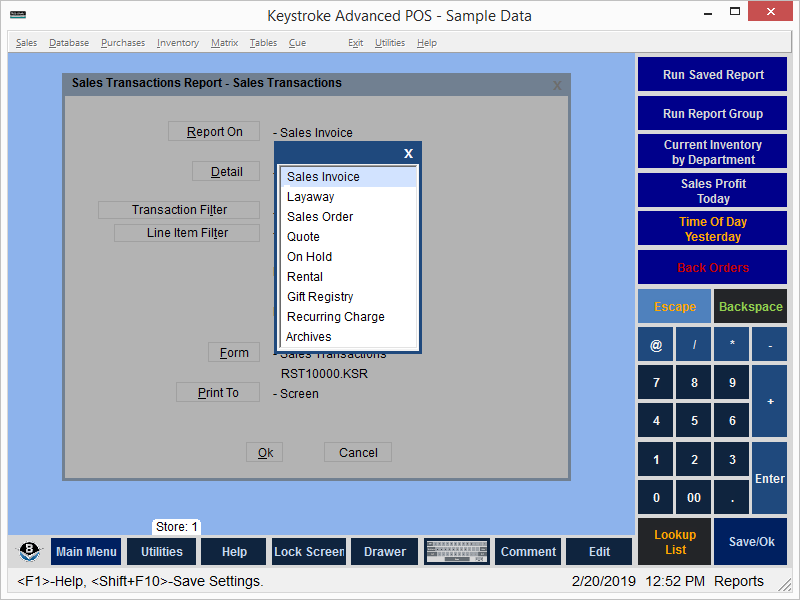
Task: Select Archives from the transaction list
Action: point(309,337)
